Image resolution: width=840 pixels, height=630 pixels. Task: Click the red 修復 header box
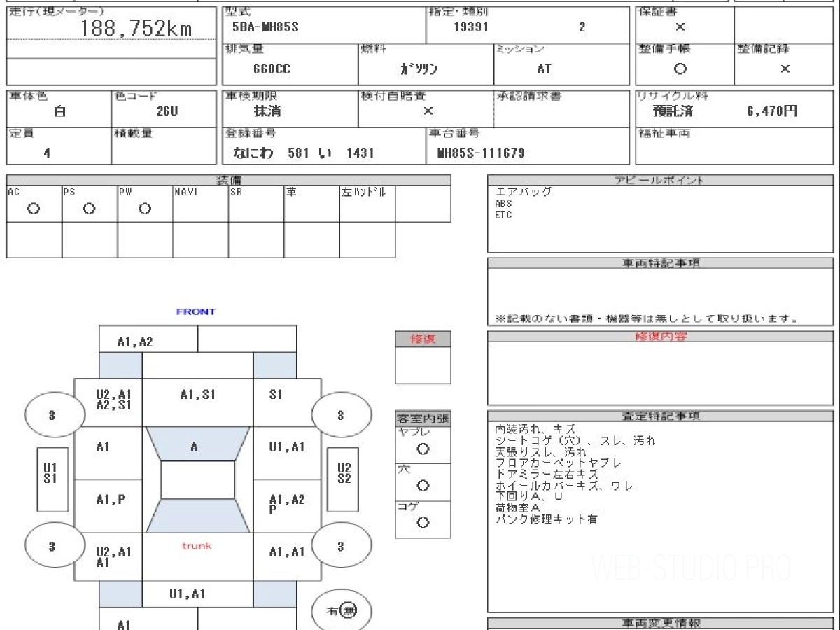click(x=423, y=339)
